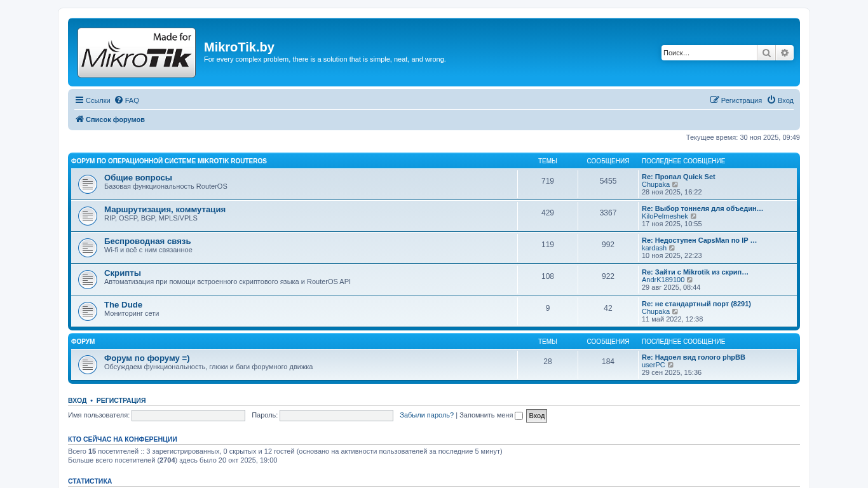The width and height of the screenshot is (868, 488).
Task: Click the Забыли пароль? link
Action: [x=426, y=415]
